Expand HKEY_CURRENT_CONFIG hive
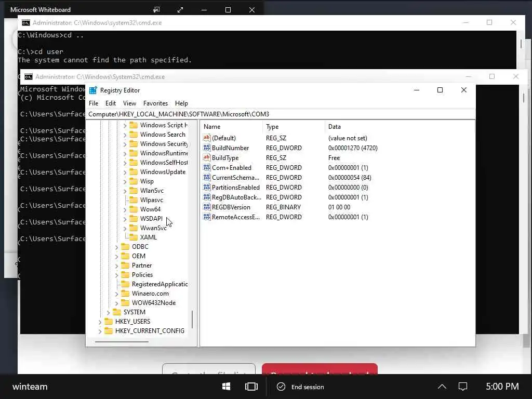This screenshot has height=399, width=532. pyautogui.click(x=100, y=331)
